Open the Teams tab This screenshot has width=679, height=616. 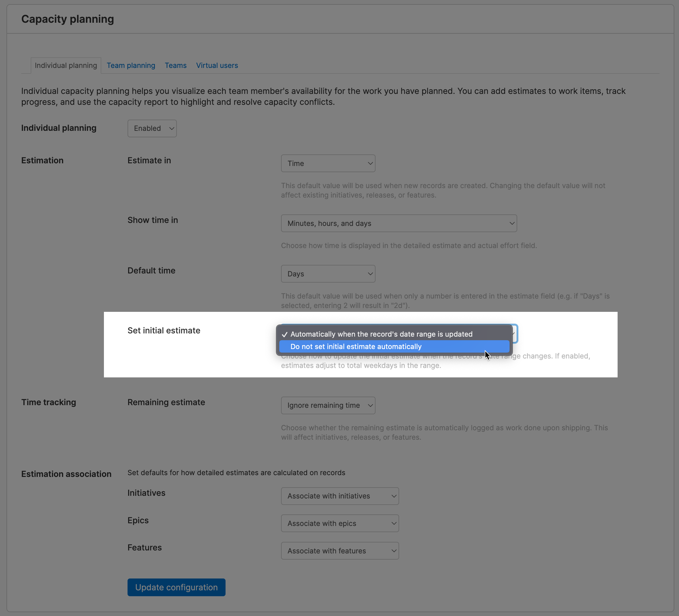[x=175, y=65]
